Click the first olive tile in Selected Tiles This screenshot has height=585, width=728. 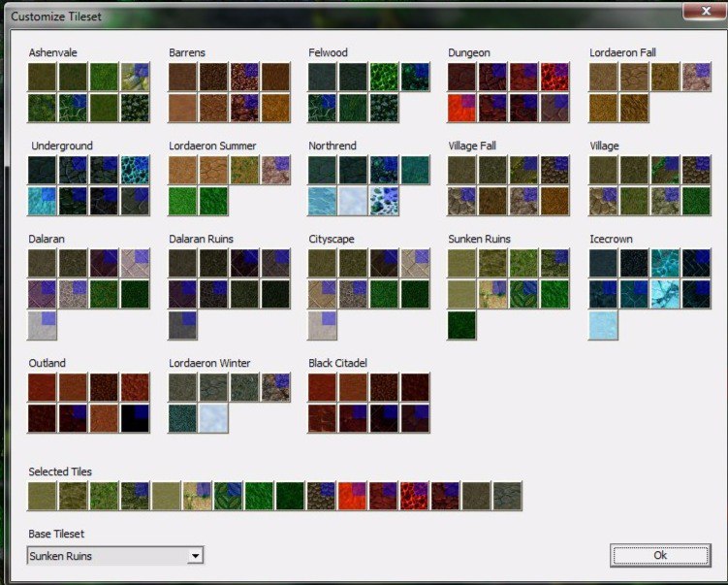42,497
